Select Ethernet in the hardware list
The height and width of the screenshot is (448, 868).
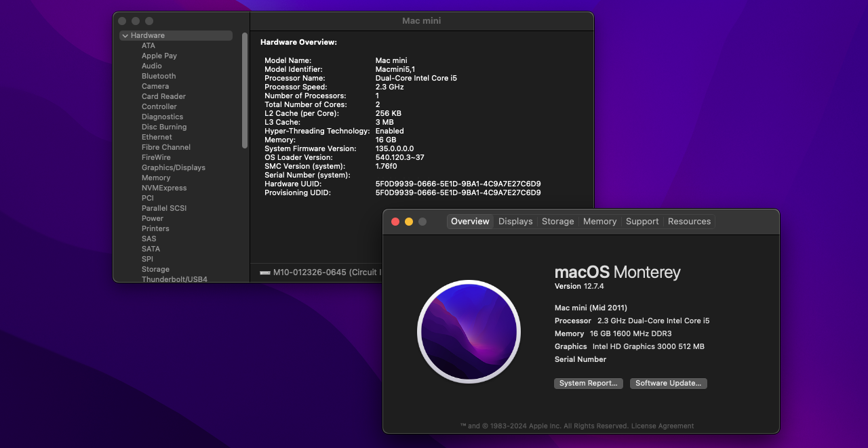pyautogui.click(x=157, y=137)
